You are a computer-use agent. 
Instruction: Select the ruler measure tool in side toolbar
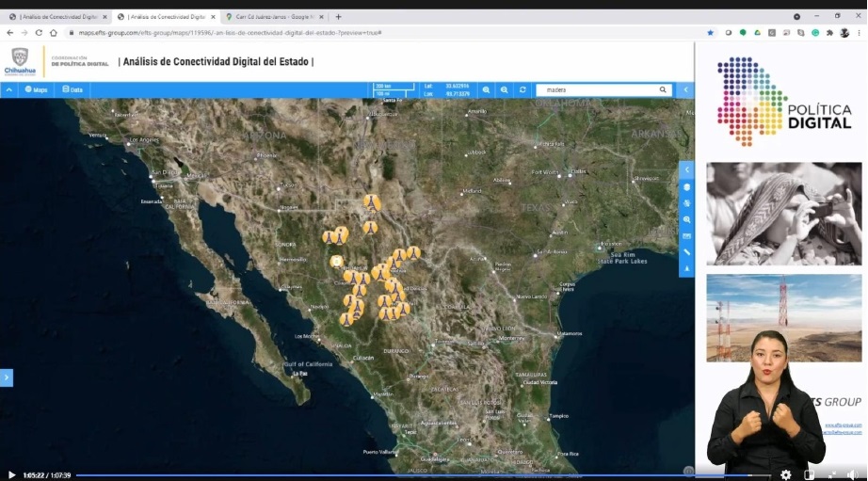pyautogui.click(x=686, y=252)
